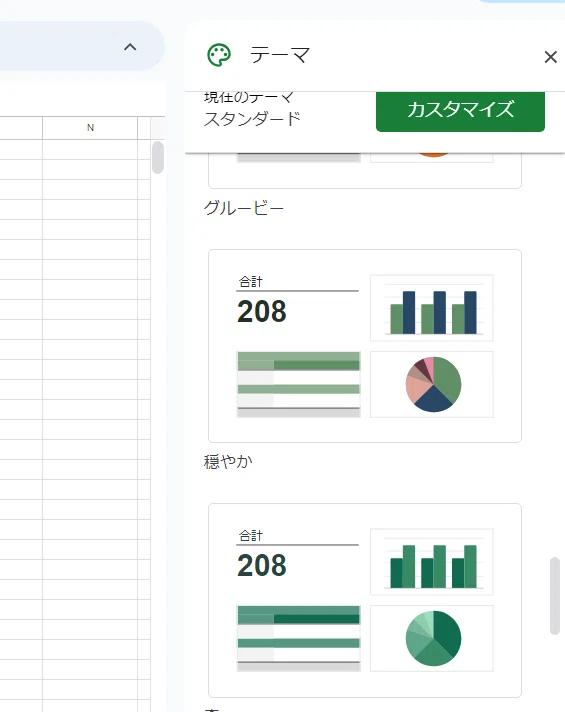
Task: Click the theme palette icon
Action: pyautogui.click(x=219, y=55)
